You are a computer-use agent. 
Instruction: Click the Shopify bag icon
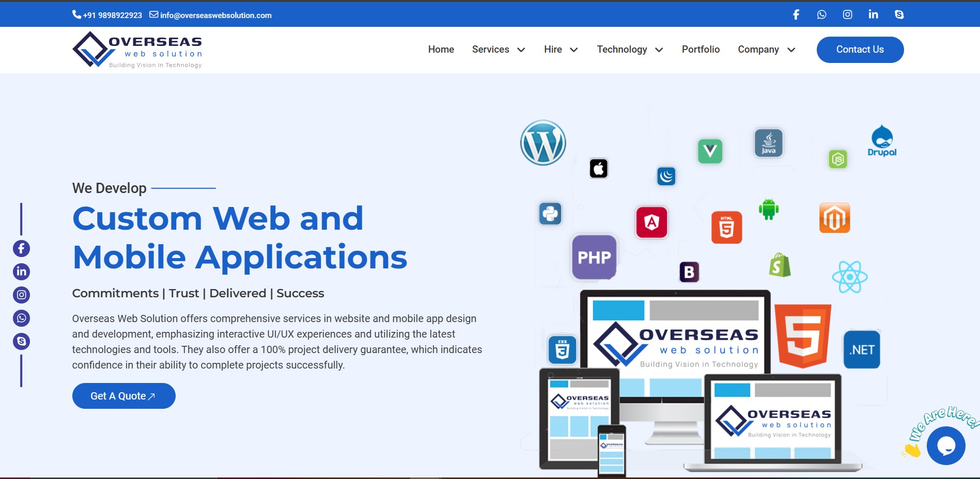click(x=780, y=265)
